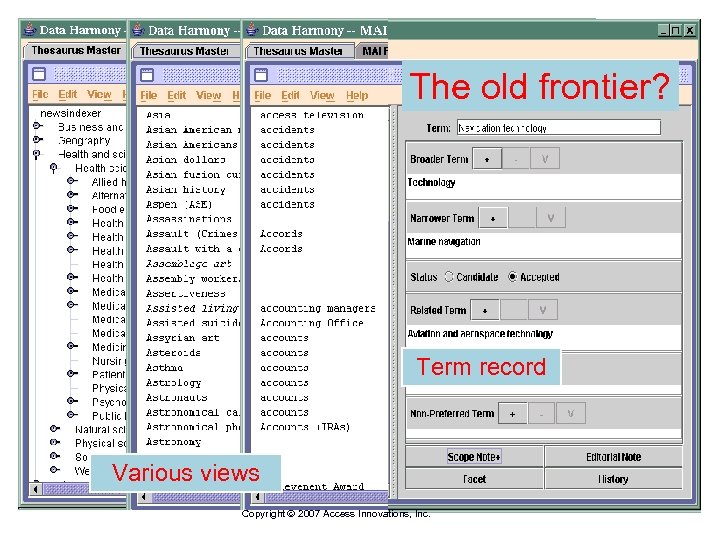Add a Broader Term with the plus button

pyautogui.click(x=487, y=159)
